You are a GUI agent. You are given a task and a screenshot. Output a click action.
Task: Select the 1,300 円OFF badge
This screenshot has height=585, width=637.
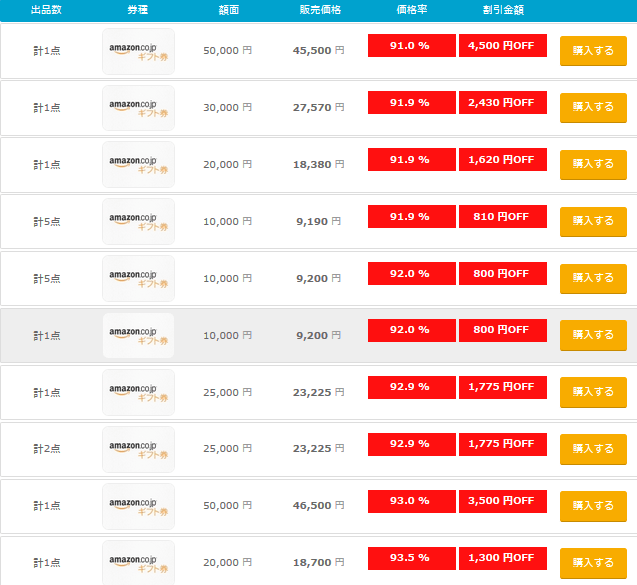[503, 558]
